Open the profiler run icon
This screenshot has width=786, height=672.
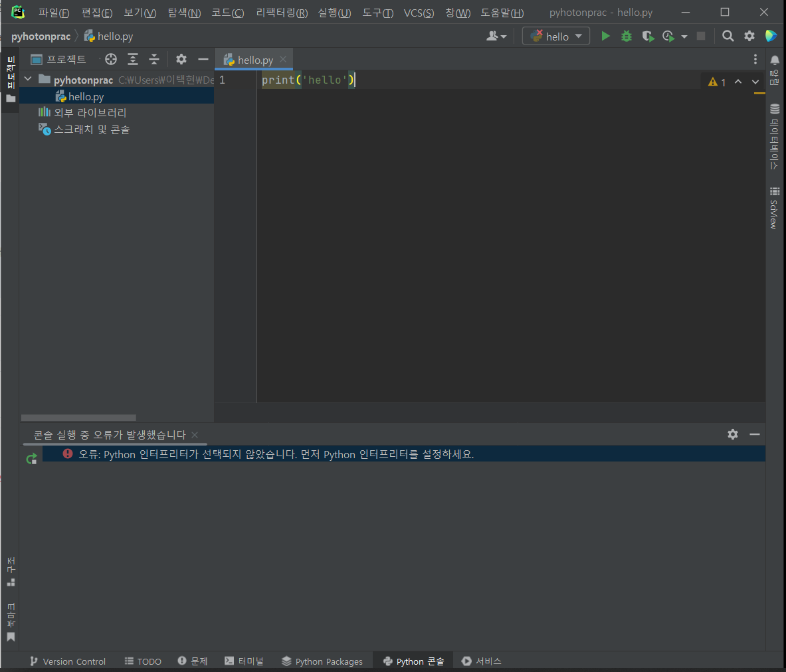(x=668, y=36)
